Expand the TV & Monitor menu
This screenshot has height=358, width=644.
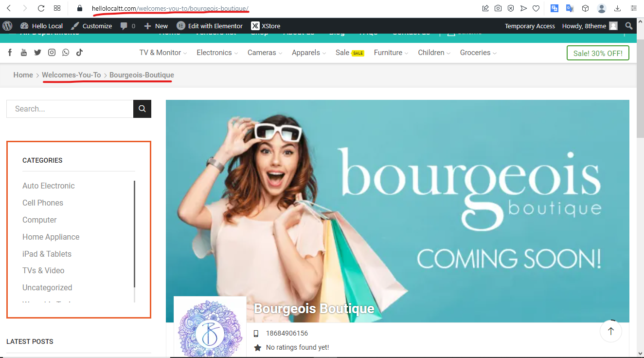164,53
